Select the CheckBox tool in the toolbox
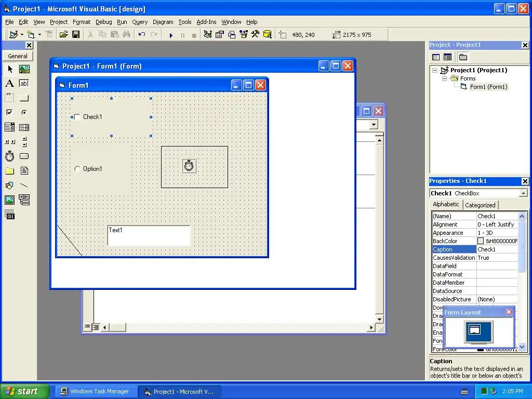The height and width of the screenshot is (399, 532). coord(10,112)
